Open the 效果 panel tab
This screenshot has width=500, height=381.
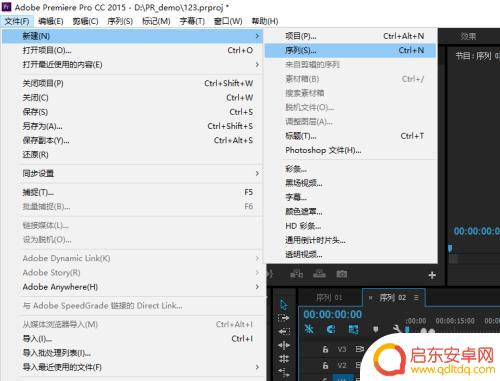[468, 36]
